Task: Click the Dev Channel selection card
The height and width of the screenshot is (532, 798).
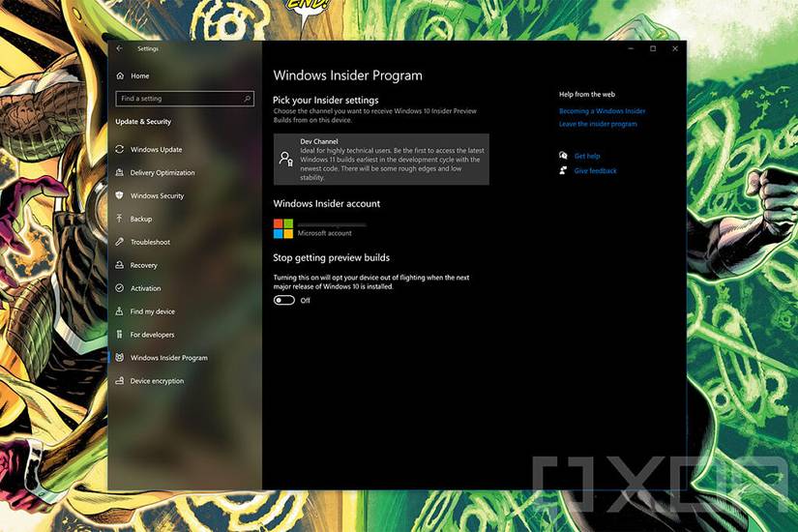Action: coord(381,160)
